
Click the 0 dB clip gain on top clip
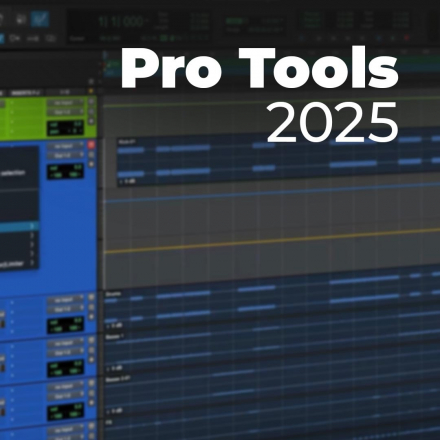point(127,182)
